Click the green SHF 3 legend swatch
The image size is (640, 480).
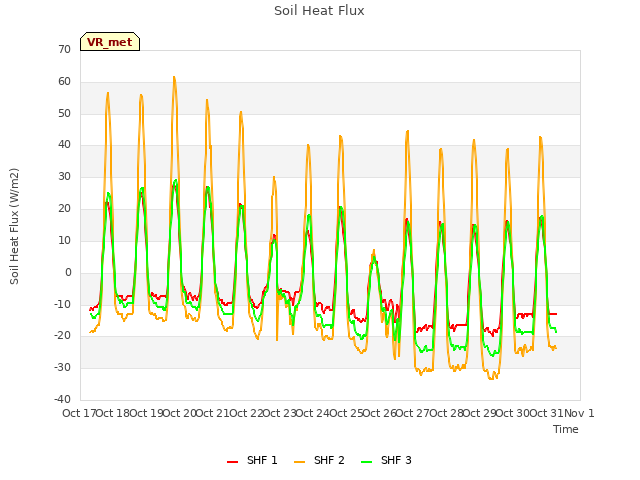367,462
